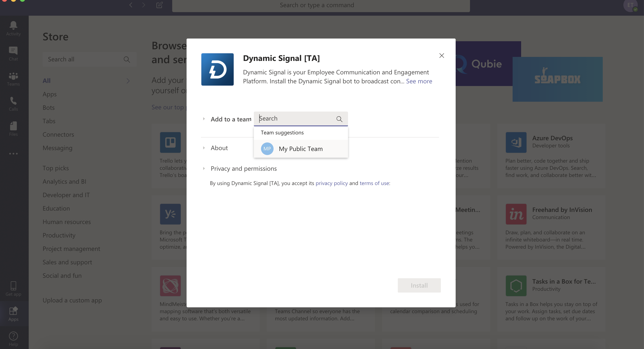Click the Store search magnifier icon
644x349 pixels.
(127, 59)
